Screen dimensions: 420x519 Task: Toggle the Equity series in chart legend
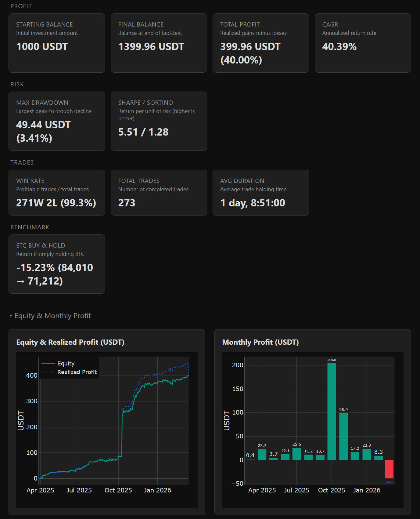click(66, 363)
